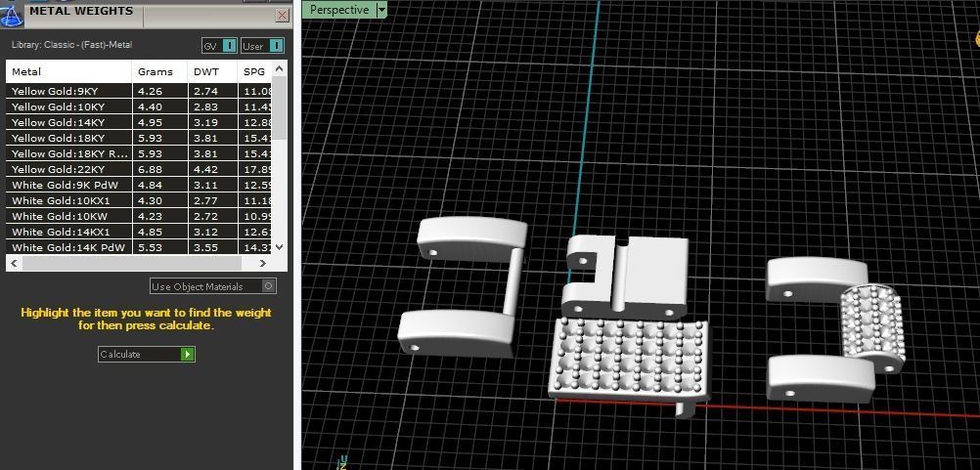Click the 4.23 grams cell
Image resolution: width=980 pixels, height=470 pixels.
pos(159,216)
